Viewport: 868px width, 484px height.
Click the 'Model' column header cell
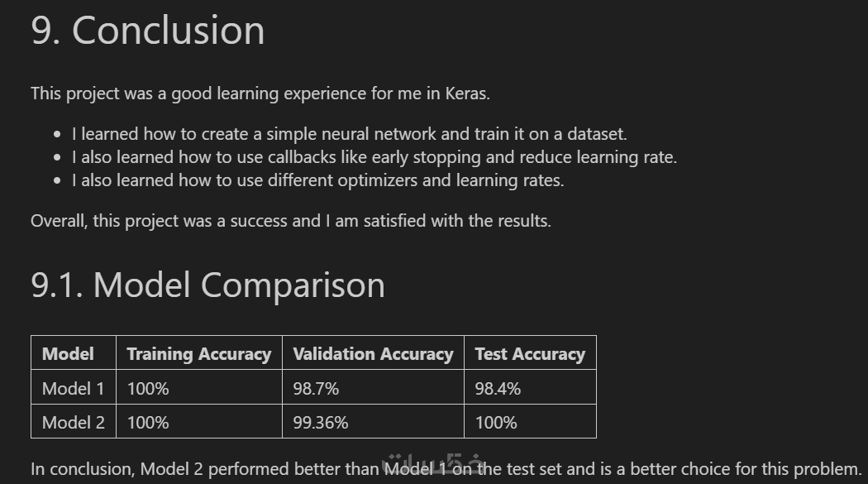pyautogui.click(x=68, y=354)
